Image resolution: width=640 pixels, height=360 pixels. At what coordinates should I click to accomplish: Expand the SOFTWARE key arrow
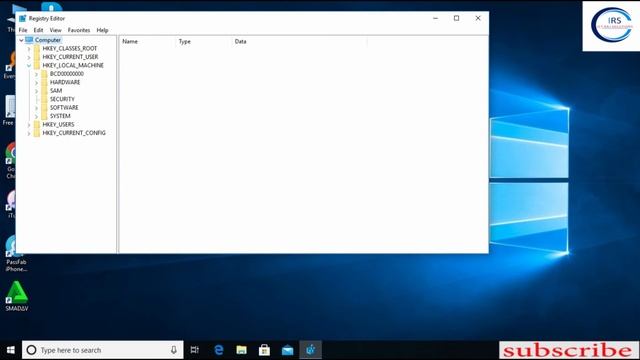(36, 108)
